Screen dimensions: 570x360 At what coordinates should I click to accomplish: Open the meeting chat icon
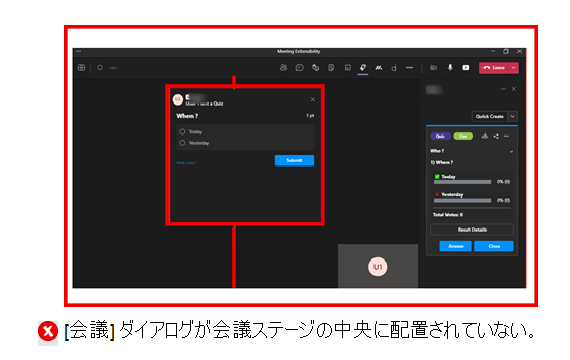click(x=300, y=68)
